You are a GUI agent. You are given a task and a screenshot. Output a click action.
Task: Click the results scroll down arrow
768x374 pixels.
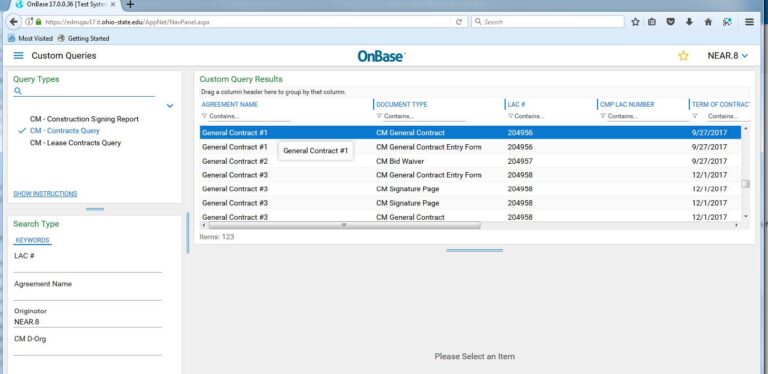(x=745, y=216)
